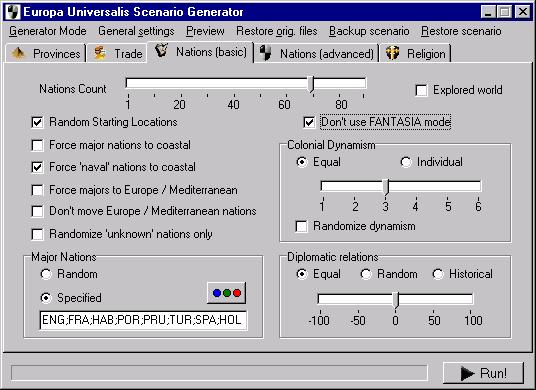Select the Nations (basic) tab
The height and width of the screenshot is (390, 536).
201,52
